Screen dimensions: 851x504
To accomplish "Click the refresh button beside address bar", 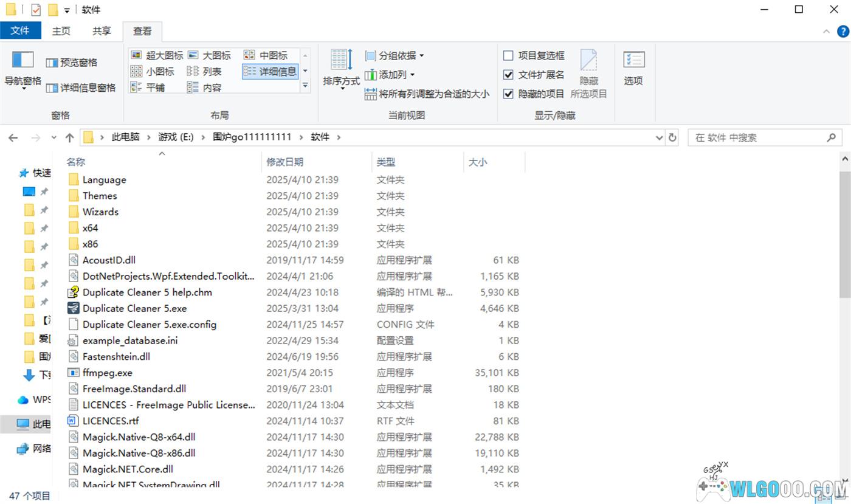I will pos(672,138).
